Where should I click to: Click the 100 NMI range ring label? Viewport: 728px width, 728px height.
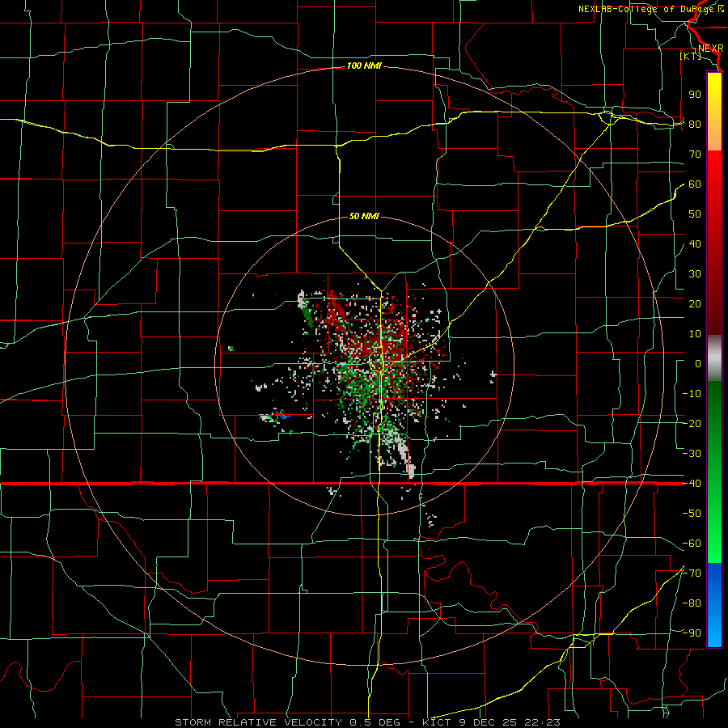[x=364, y=66]
